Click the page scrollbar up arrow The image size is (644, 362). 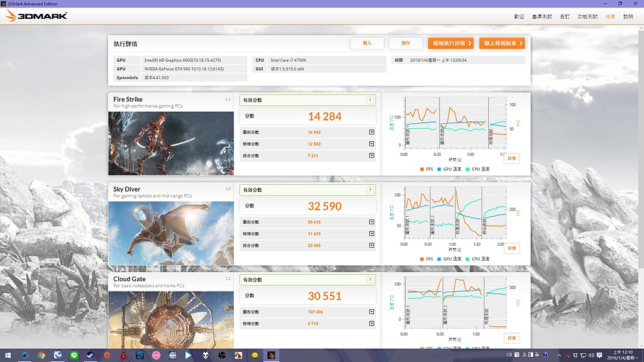[641, 28]
